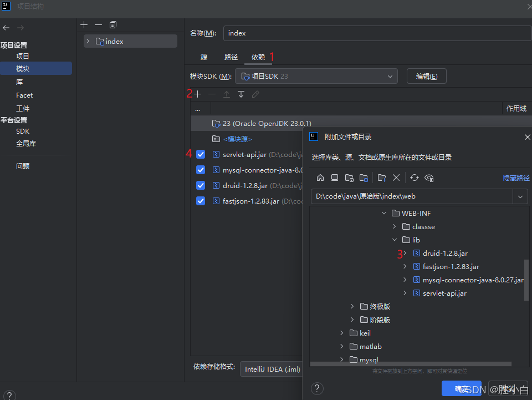Expand the 阶段版 folder
The width and height of the screenshot is (532, 400).
pyautogui.click(x=352, y=320)
